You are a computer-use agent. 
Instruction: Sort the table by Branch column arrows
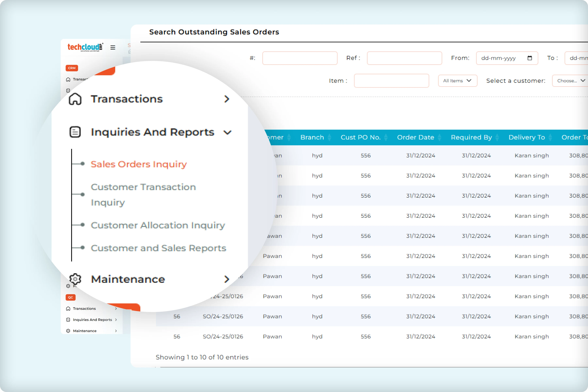[329, 137]
